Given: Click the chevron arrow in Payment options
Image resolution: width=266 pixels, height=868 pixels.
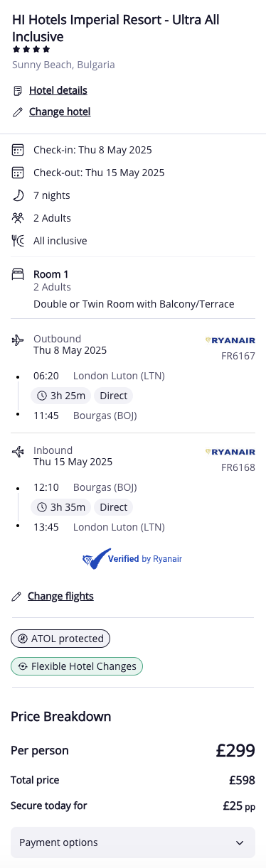Looking at the screenshot, I should [239, 842].
